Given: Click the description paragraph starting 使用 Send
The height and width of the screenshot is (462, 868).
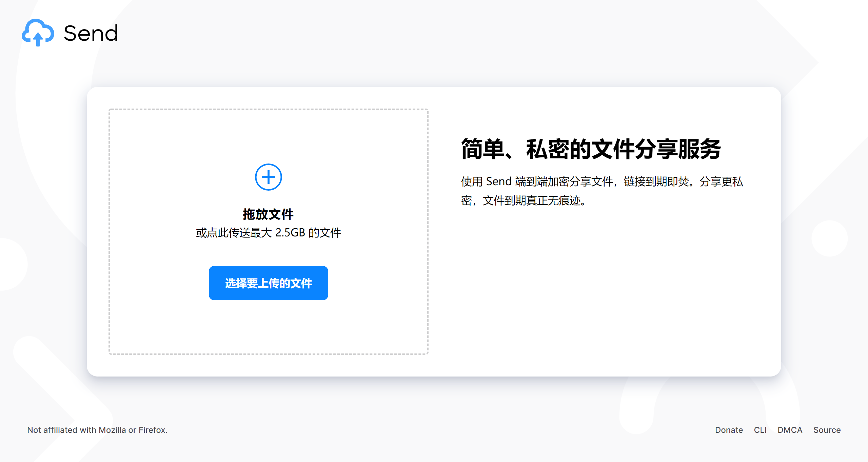Looking at the screenshot, I should click(601, 182).
